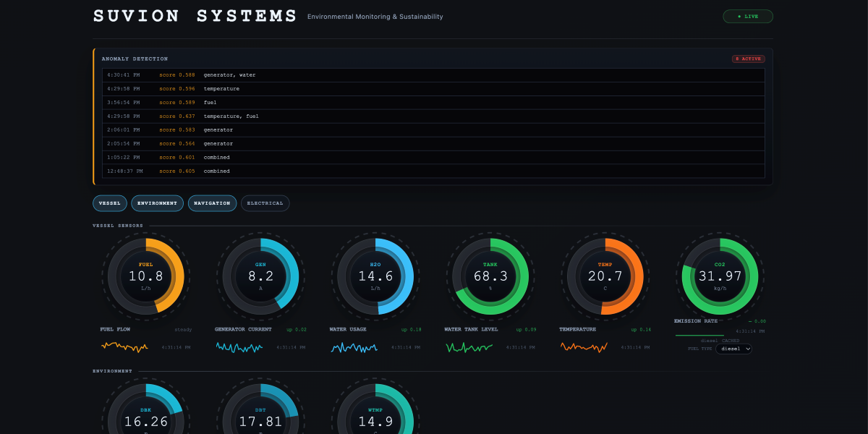The image size is (868, 434).
Task: Select the 2:06:01 PM generator anomaly
Action: [x=433, y=130]
